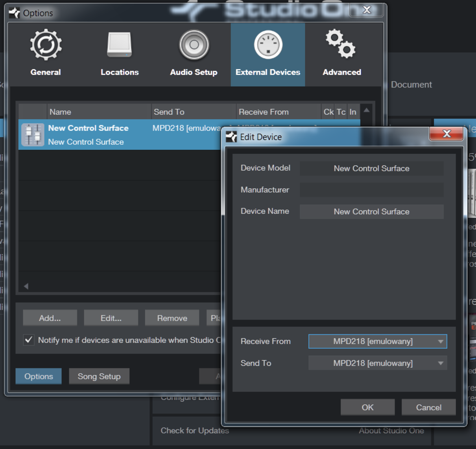The height and width of the screenshot is (449, 476).
Task: Open About Studio One link
Action: [391, 430]
